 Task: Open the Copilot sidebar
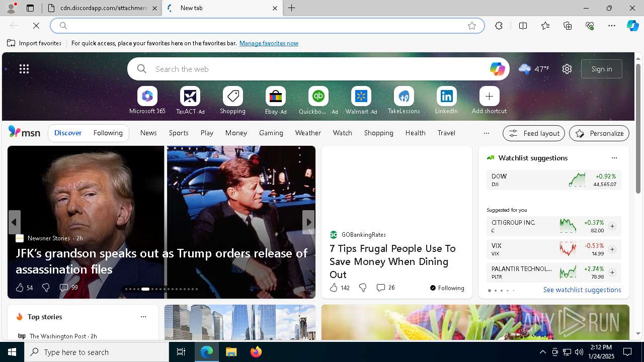click(632, 26)
